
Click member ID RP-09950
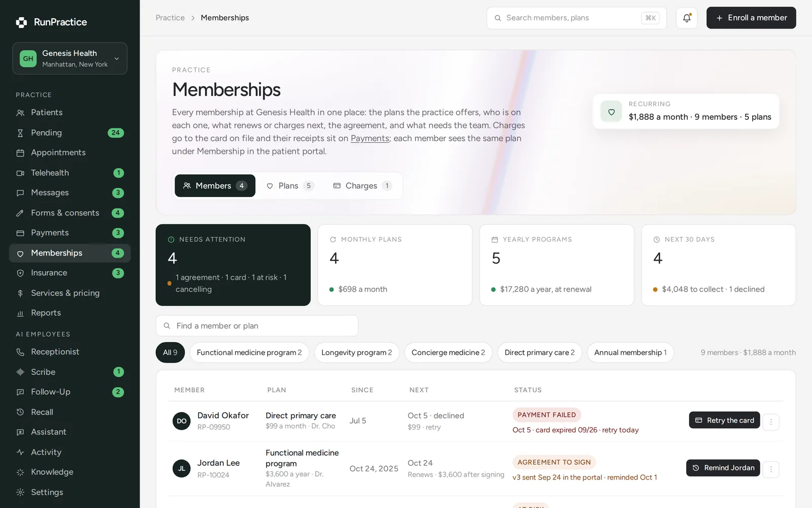(214, 427)
